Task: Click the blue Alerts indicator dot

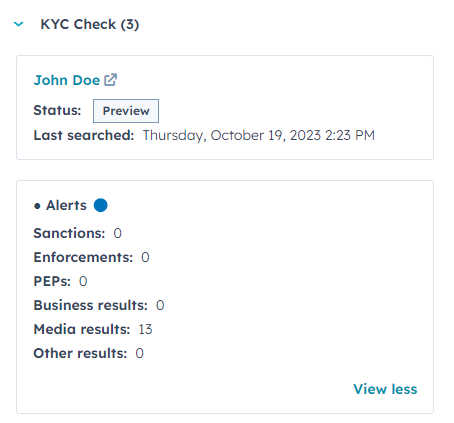Action: pos(101,205)
